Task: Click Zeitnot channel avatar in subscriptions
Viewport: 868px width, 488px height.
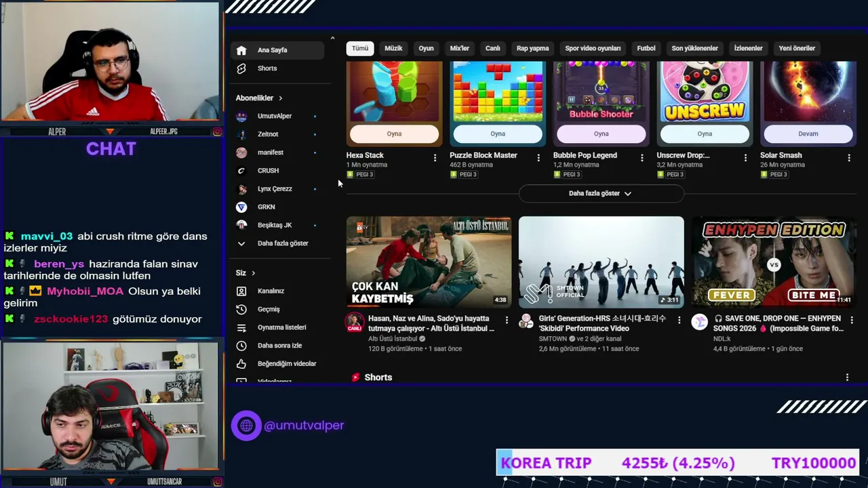Action: click(241, 134)
